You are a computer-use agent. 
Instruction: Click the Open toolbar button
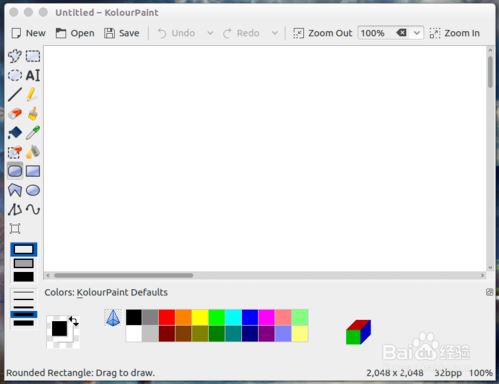click(x=75, y=33)
